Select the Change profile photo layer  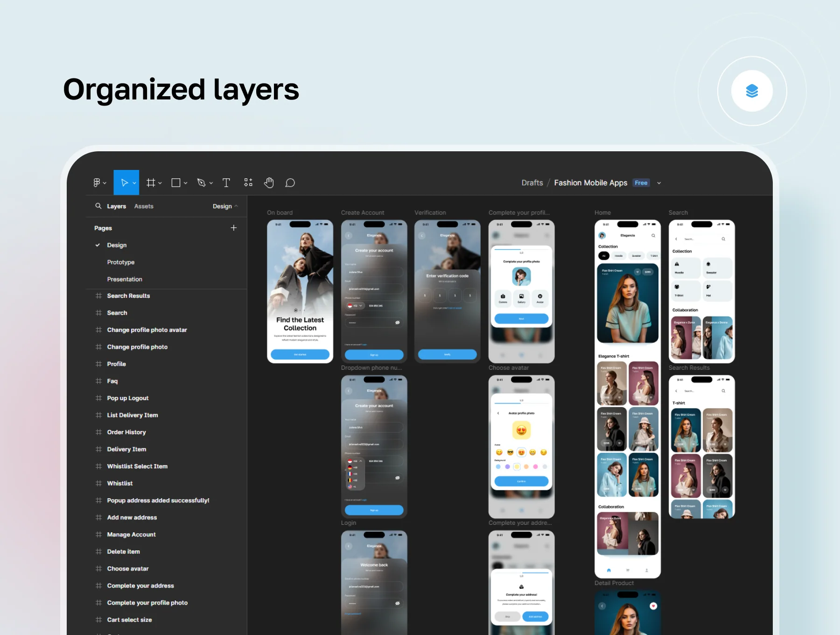tap(137, 347)
